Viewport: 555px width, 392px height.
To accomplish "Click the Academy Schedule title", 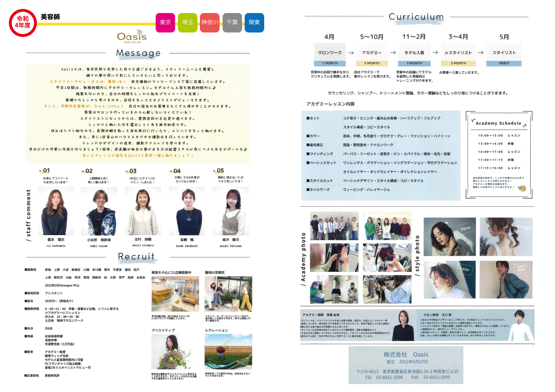I will click(498, 123).
